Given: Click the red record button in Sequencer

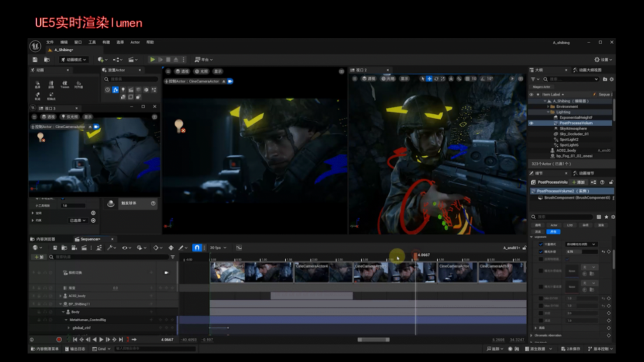Looking at the screenshot, I should pyautogui.click(x=59, y=339).
